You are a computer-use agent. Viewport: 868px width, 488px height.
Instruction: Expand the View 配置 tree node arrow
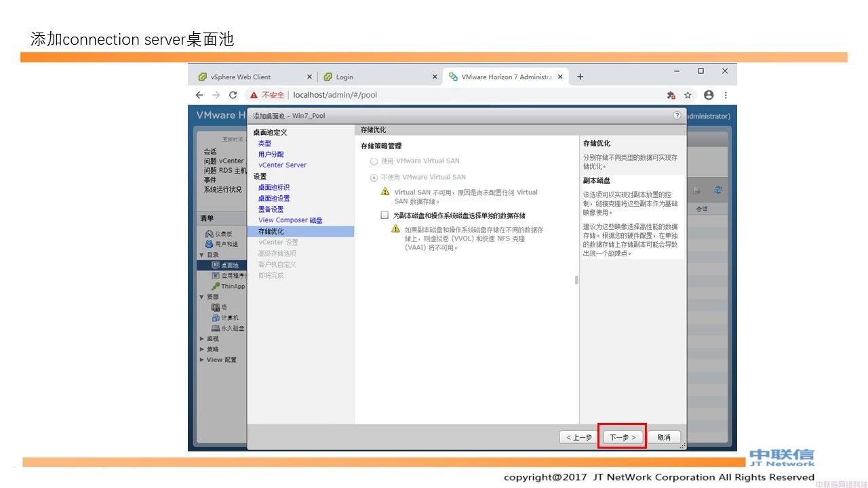point(201,360)
